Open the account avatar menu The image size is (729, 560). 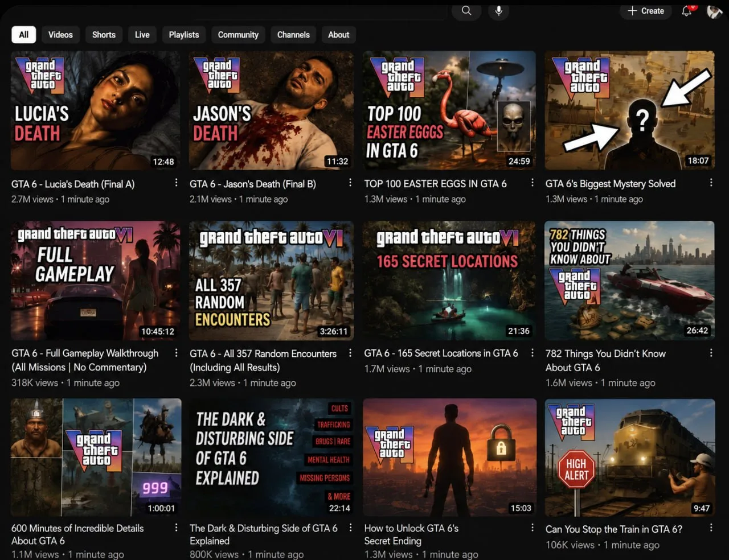714,11
